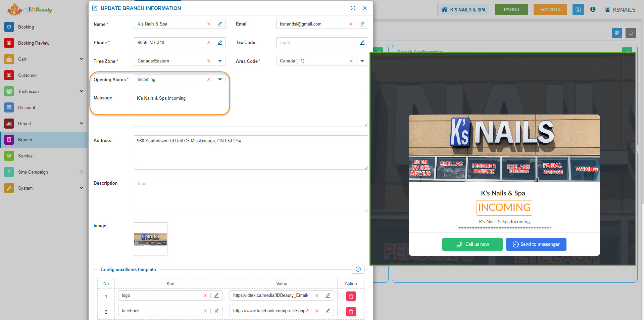
Task: Expand the Cart menu chevron
Action: (81, 59)
